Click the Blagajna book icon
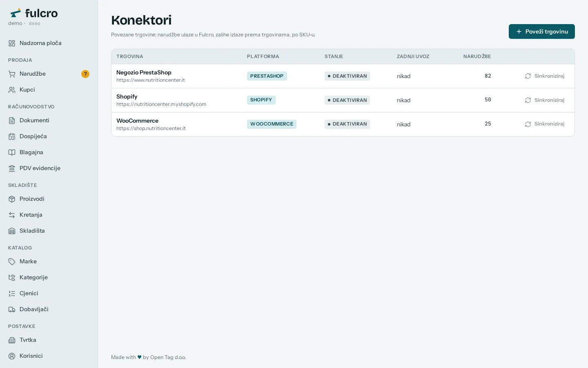This screenshot has width=588, height=368. 12,153
